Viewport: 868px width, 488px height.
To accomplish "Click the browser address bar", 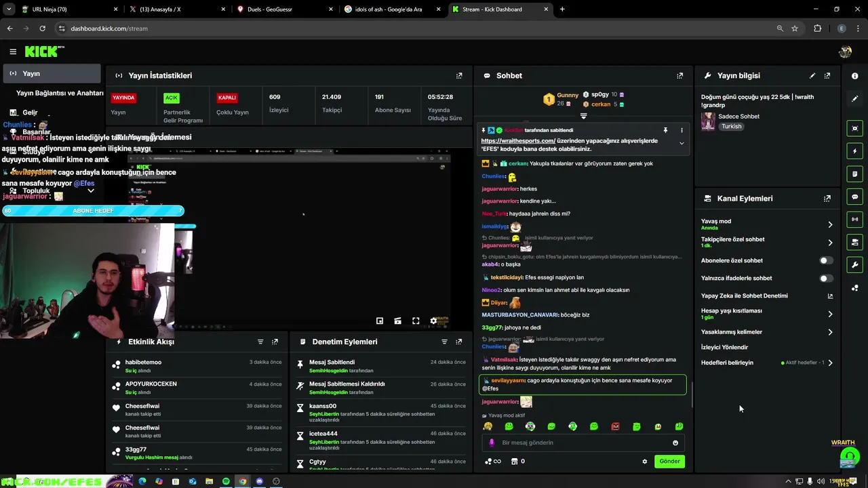I will point(414,28).
